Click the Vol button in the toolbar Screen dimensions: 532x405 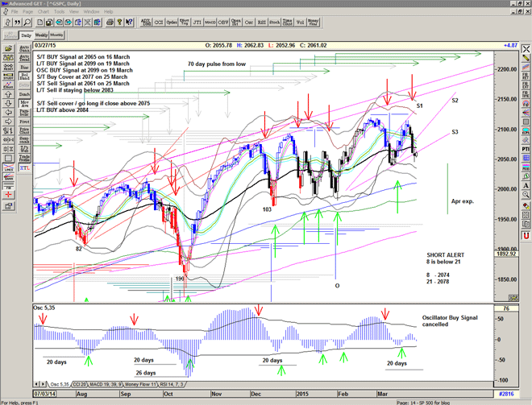(299, 23)
